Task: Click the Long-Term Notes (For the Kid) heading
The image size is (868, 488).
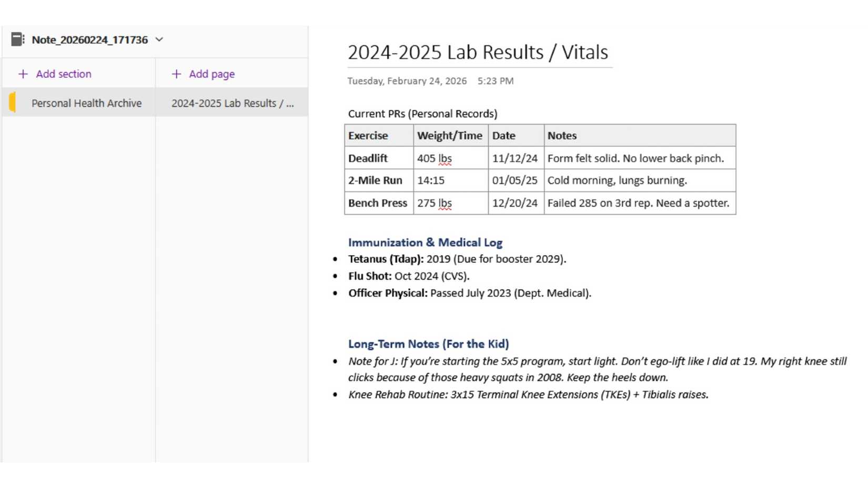Action: (428, 344)
